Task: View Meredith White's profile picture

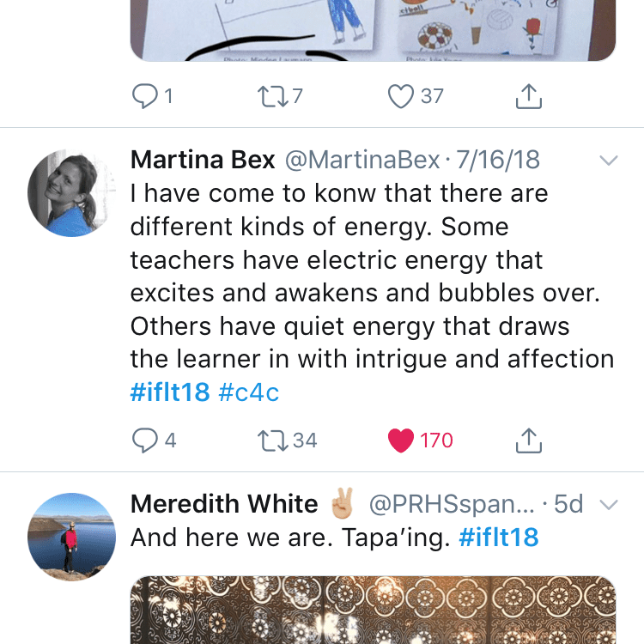Action: coord(71,537)
